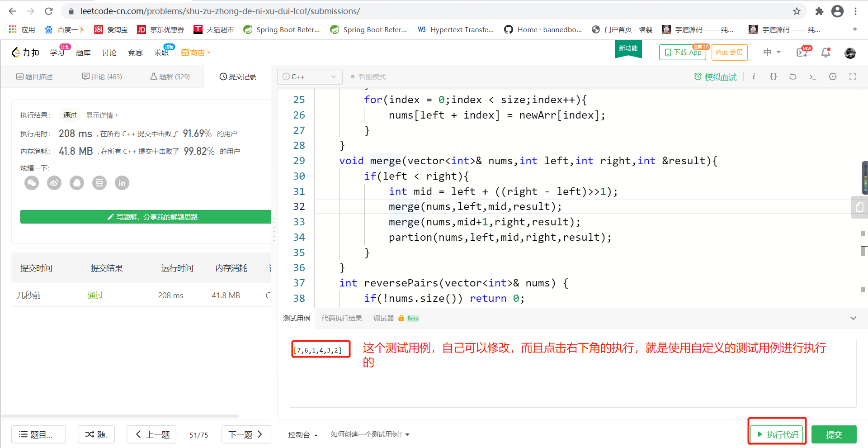
Task: Bookmark this page with the star icon
Action: pos(797,11)
